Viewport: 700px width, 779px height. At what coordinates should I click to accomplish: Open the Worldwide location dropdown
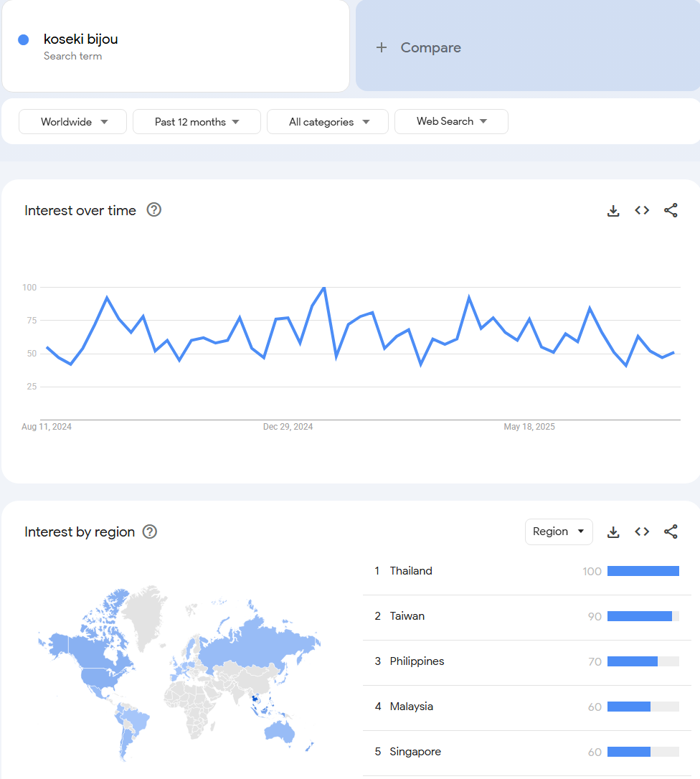(72, 122)
